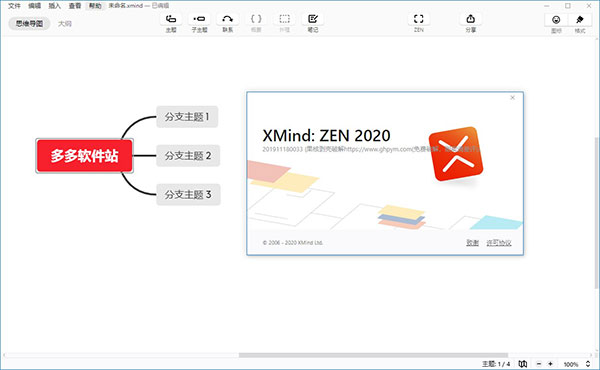Click the dashed rectangle boundary icon
Screen dimensions: 600x370
(x=284, y=19)
